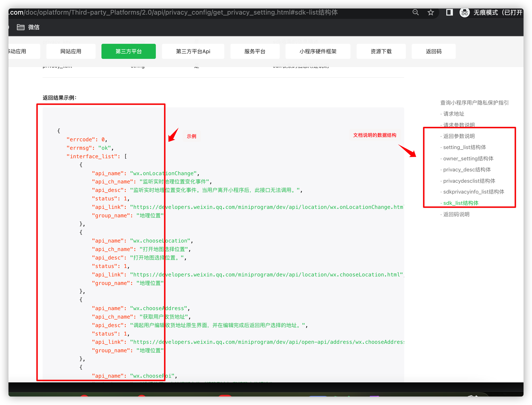
Task: Switch to 网站应用 tab
Action: 71,51
